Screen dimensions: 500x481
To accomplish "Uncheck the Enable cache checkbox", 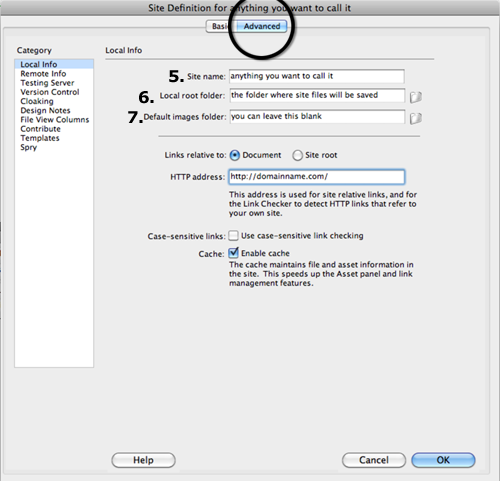I will [233, 253].
